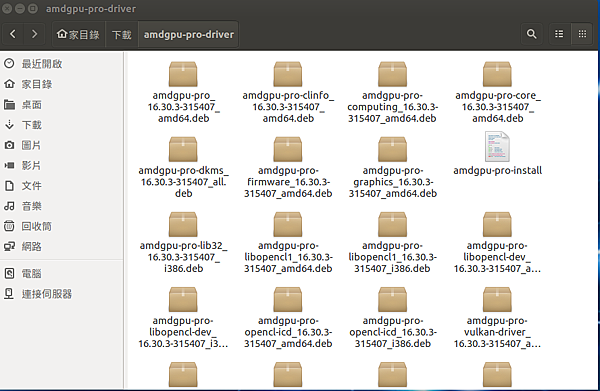
Task: Open 影片 in the sidebar
Action: (61, 165)
